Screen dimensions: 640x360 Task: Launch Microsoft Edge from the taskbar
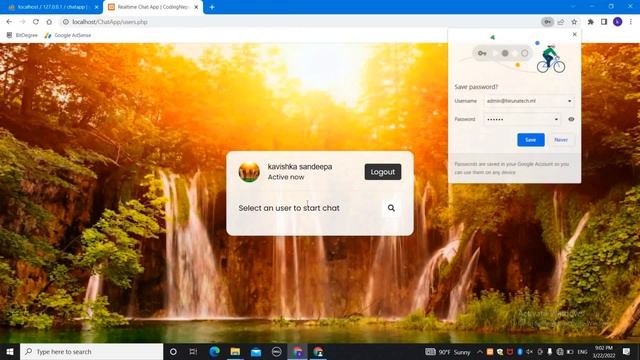pos(215,351)
